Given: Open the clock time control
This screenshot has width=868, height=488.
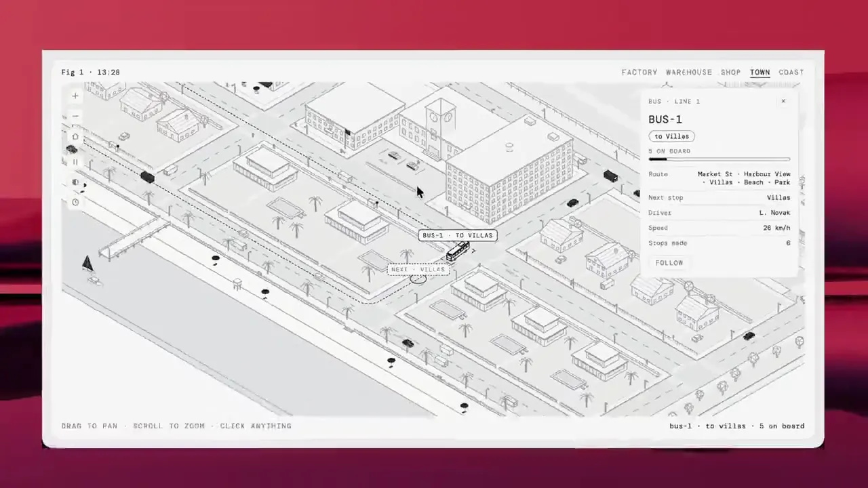Looking at the screenshot, I should point(75,202).
